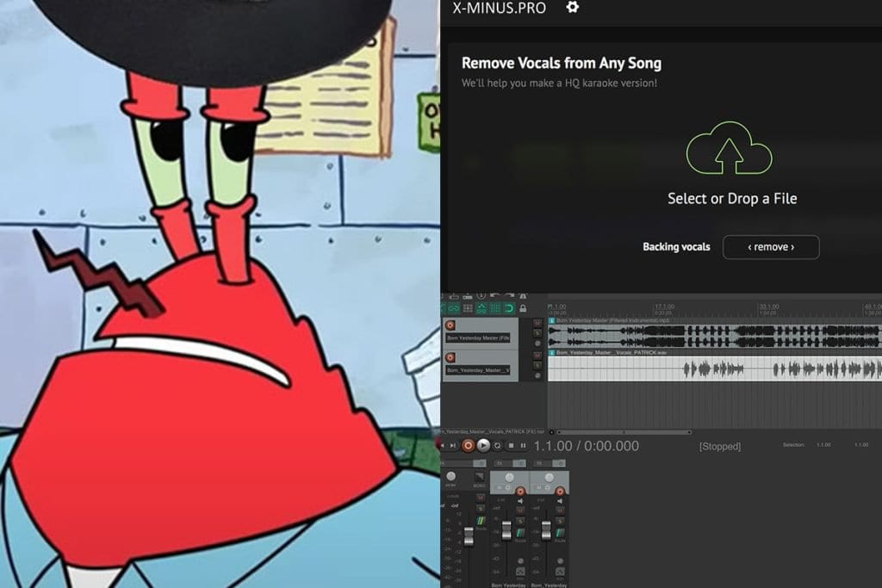This screenshot has height=588, width=882.
Task: Click volume fader on second Born_Yesterday strip
Action: [546, 530]
